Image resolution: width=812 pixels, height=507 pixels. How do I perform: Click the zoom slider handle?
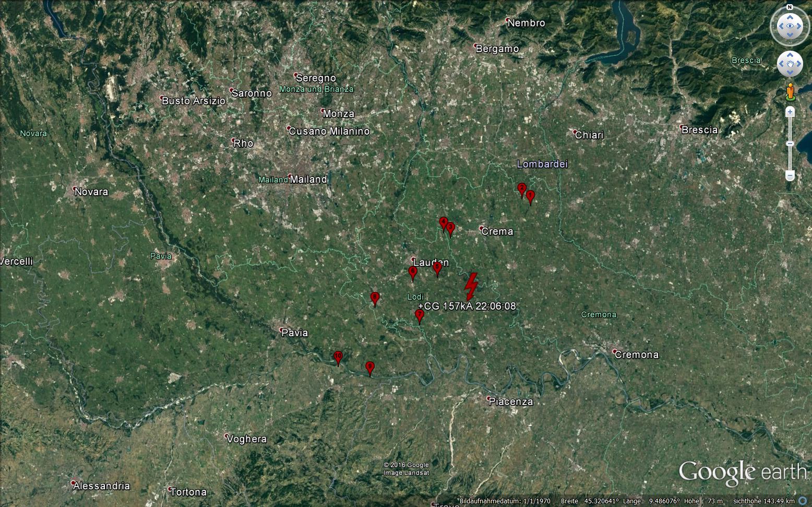tap(790, 144)
